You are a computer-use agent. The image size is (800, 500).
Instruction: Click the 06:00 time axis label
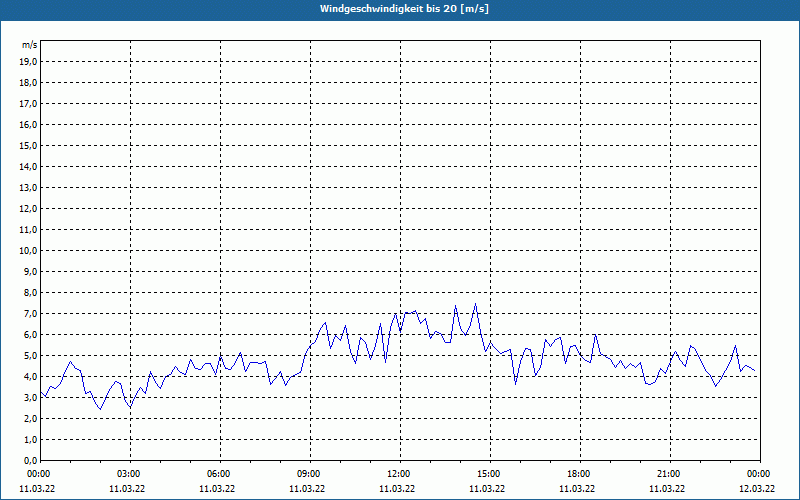[x=220, y=474]
